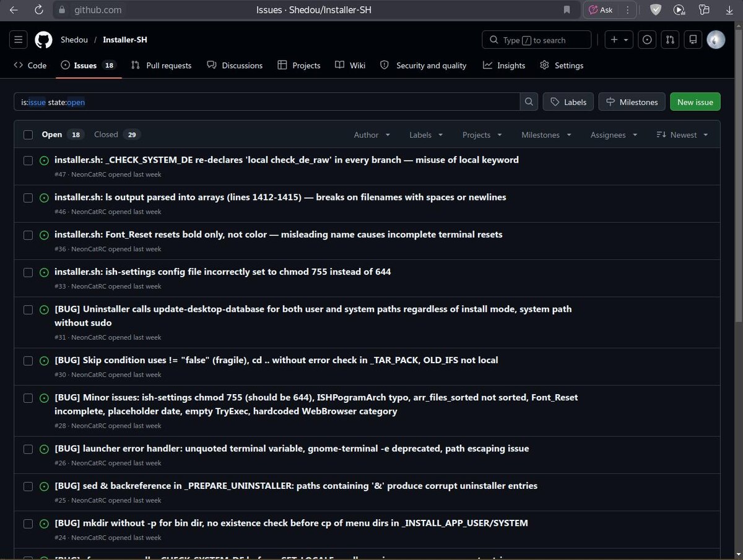
Task: Click the open status icon of issue #47
Action: click(44, 160)
